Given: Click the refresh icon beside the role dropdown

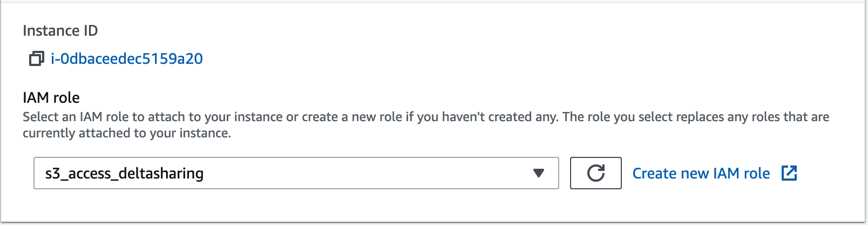Looking at the screenshot, I should (595, 173).
